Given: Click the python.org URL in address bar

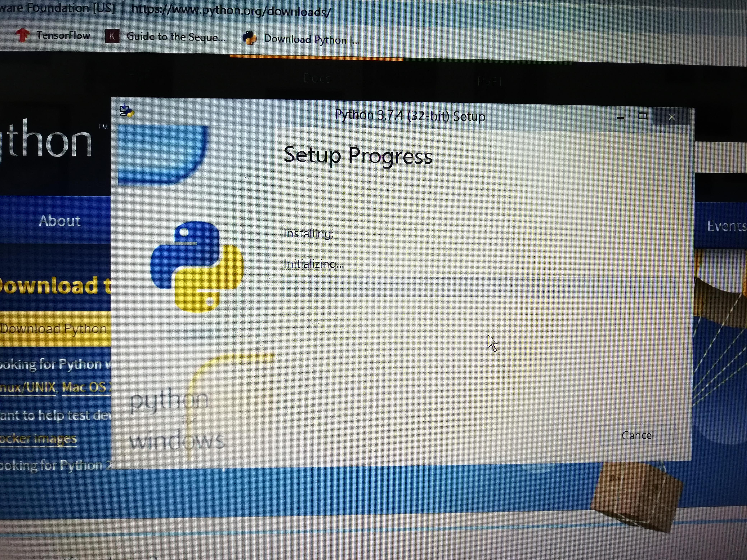Looking at the screenshot, I should 231,10.
